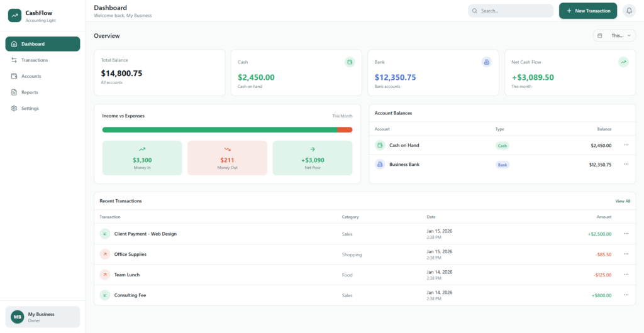Click the Business Bank account icon

pos(380,164)
